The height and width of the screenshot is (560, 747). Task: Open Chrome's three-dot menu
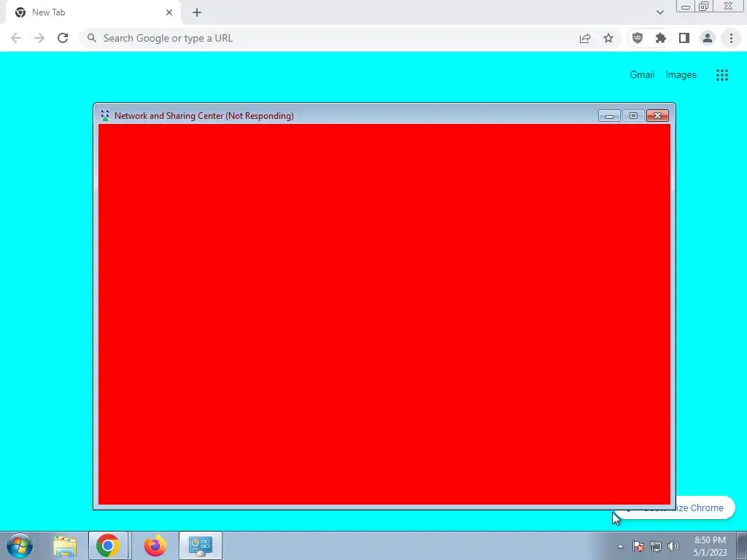(731, 38)
